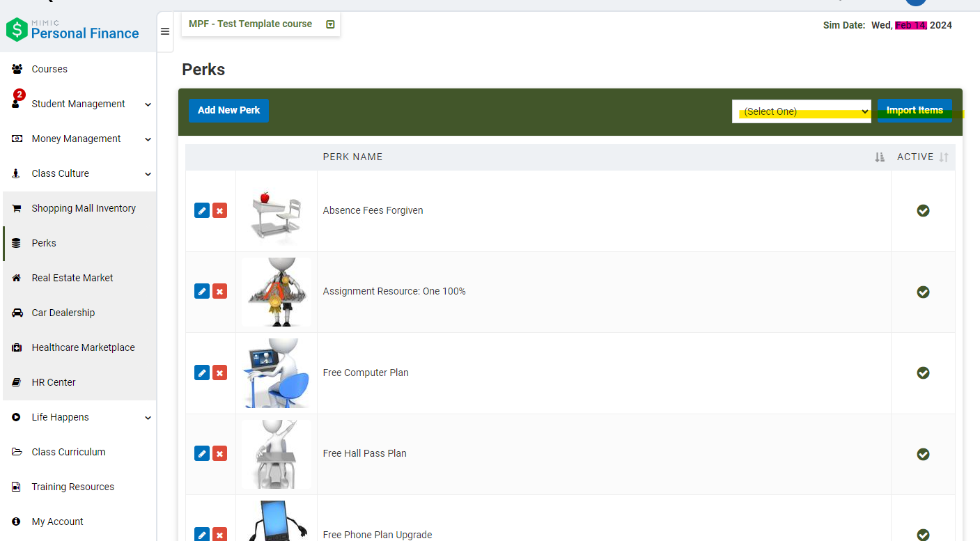This screenshot has width=980, height=541.
Task: Edit the Free Computer Plan perk
Action: 202,373
